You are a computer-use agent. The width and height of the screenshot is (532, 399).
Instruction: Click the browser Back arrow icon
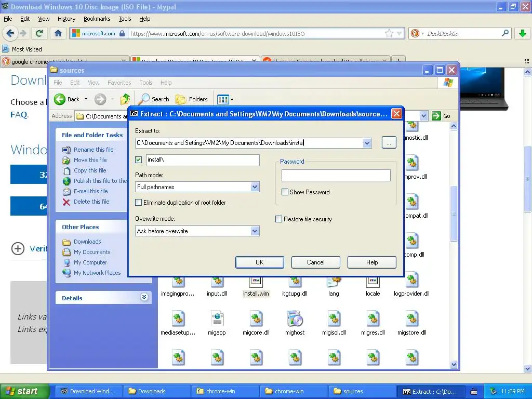[10, 33]
